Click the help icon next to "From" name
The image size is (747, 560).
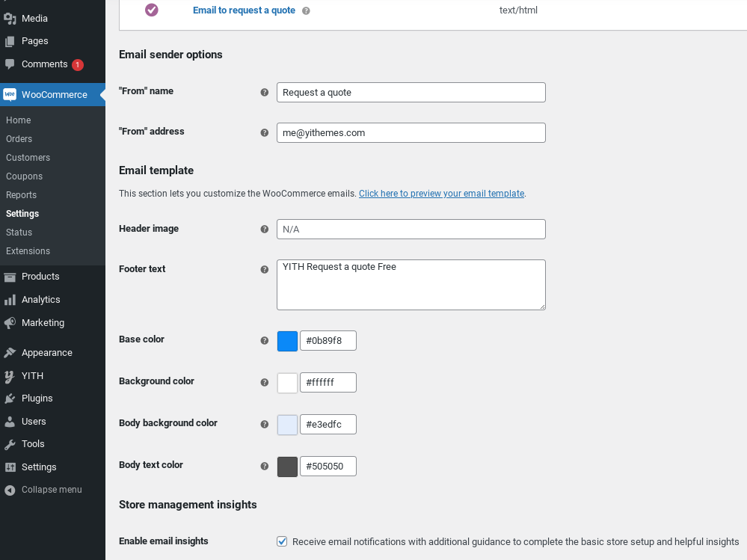[x=265, y=93]
